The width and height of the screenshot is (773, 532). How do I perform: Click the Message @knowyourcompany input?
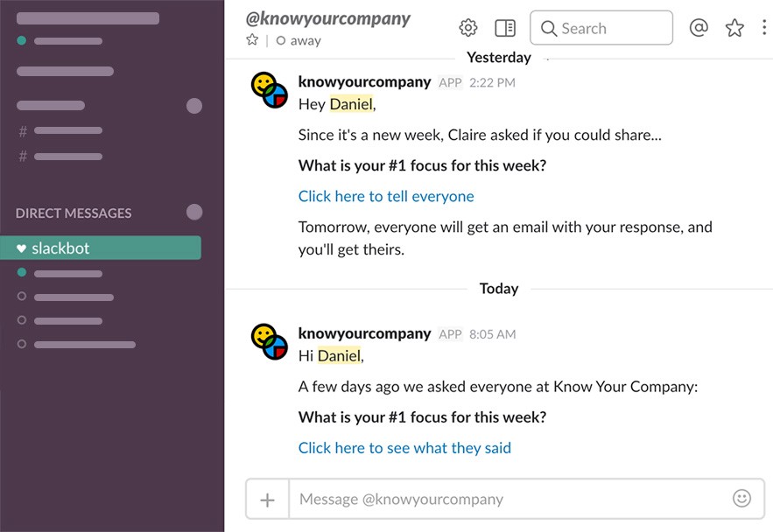510,499
